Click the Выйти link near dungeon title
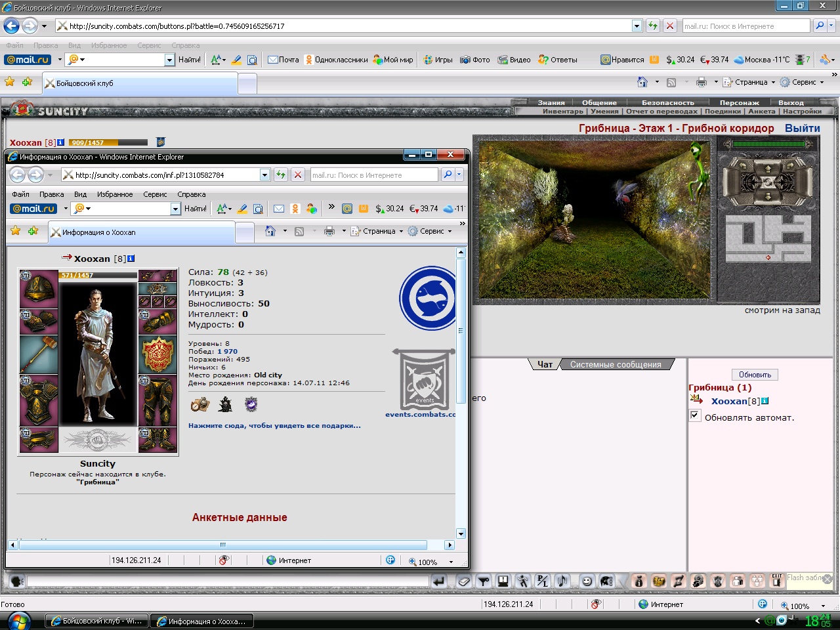Viewport: 840px width, 630px height. [x=803, y=128]
